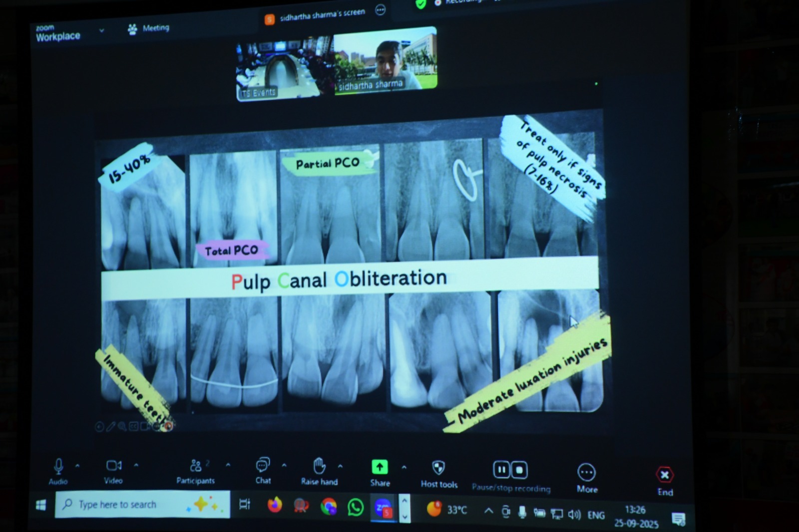Screen dimensions: 799x532
Task: Click the green Share screen button
Action: click(x=380, y=467)
